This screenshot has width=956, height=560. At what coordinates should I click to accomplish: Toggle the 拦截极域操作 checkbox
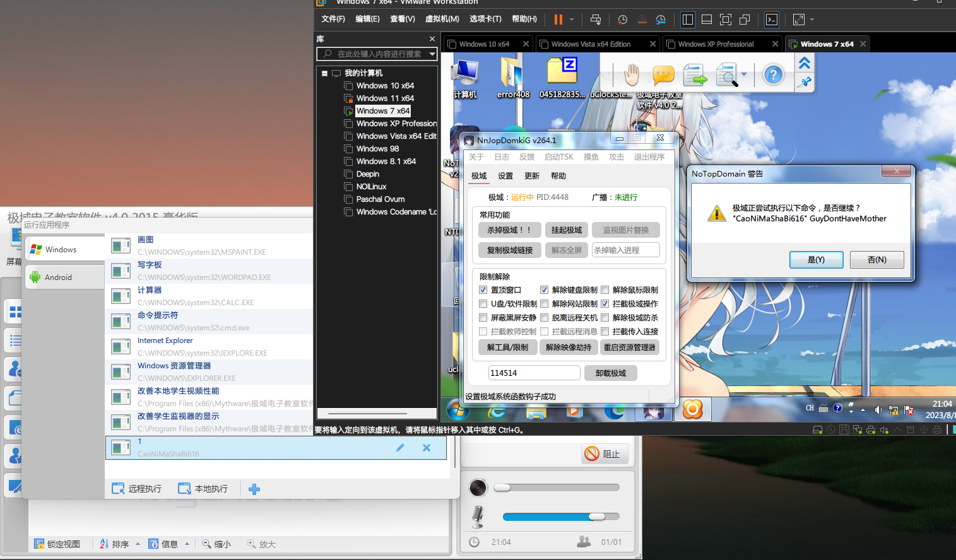tap(605, 304)
